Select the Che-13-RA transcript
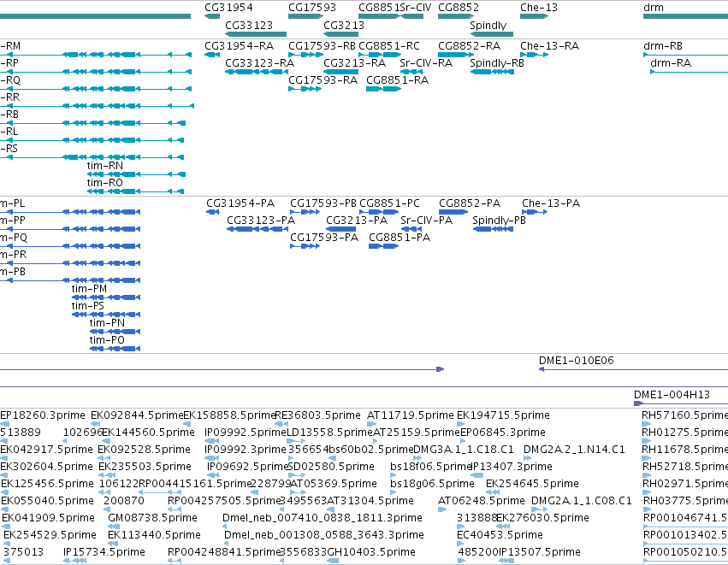 (535, 55)
